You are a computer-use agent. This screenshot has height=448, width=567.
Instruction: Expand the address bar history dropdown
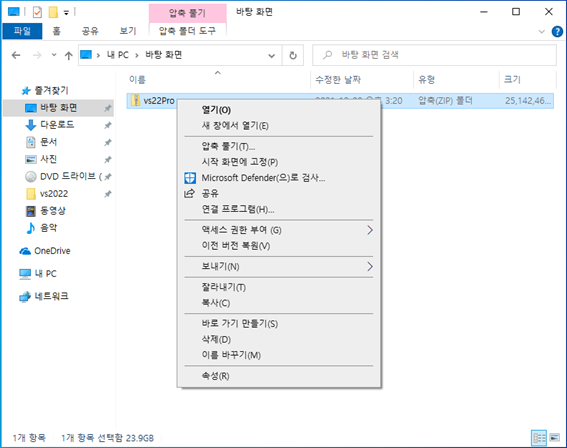(272, 55)
